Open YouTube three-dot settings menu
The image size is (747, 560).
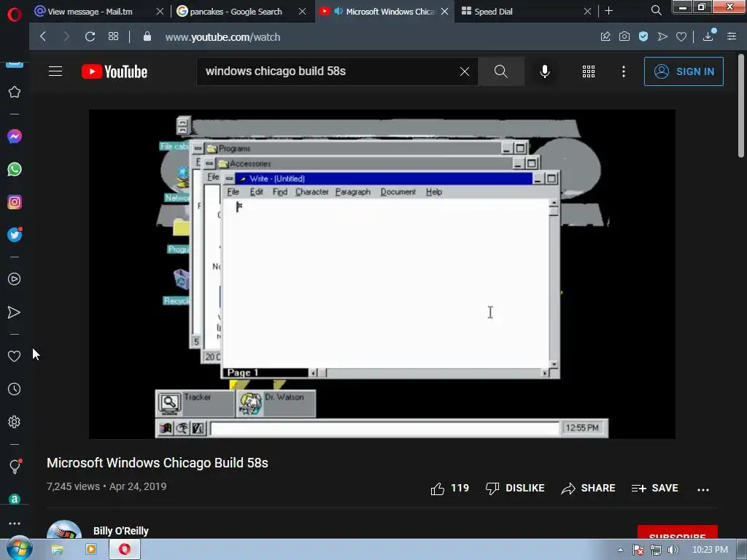(x=623, y=71)
